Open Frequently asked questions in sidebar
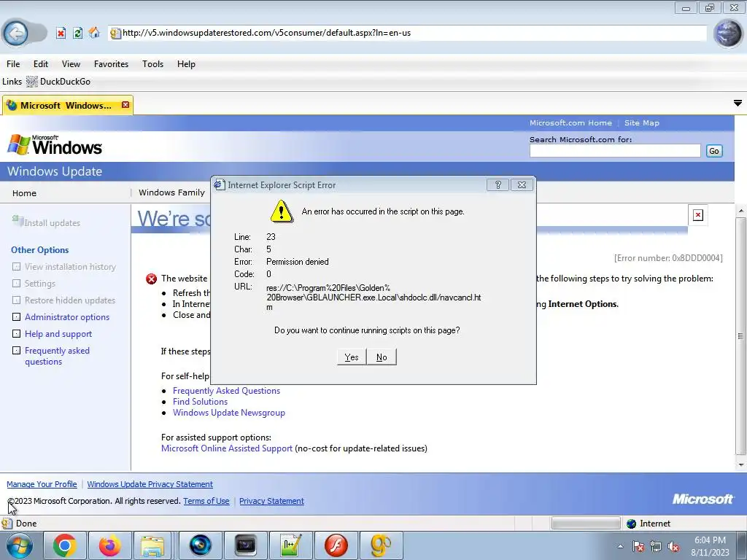Image resolution: width=747 pixels, height=560 pixels. tap(57, 356)
